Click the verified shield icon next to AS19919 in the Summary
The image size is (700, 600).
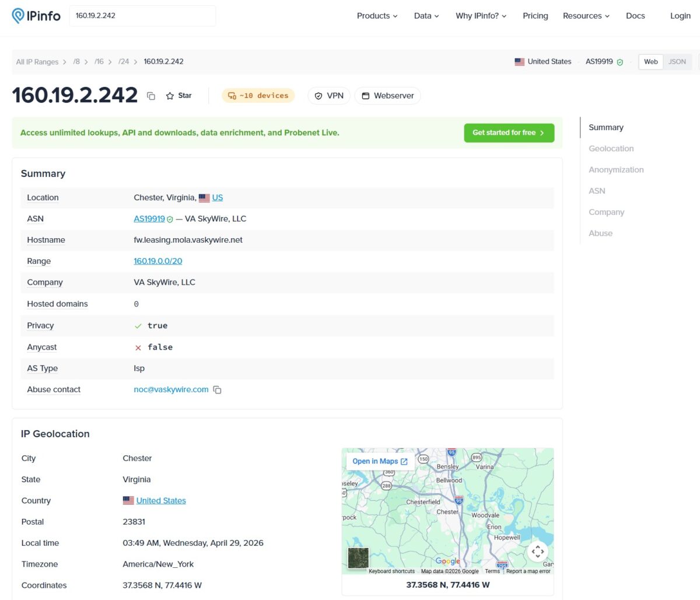coord(170,219)
